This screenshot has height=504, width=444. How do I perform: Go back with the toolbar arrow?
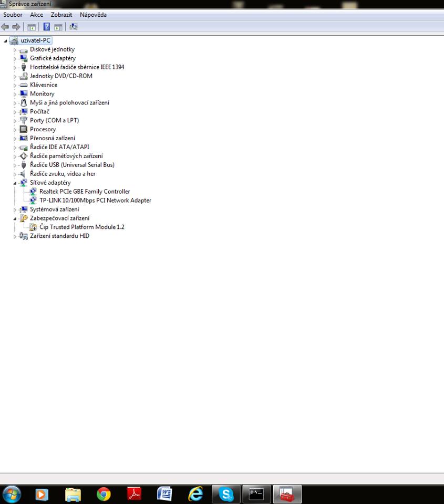tap(5, 27)
